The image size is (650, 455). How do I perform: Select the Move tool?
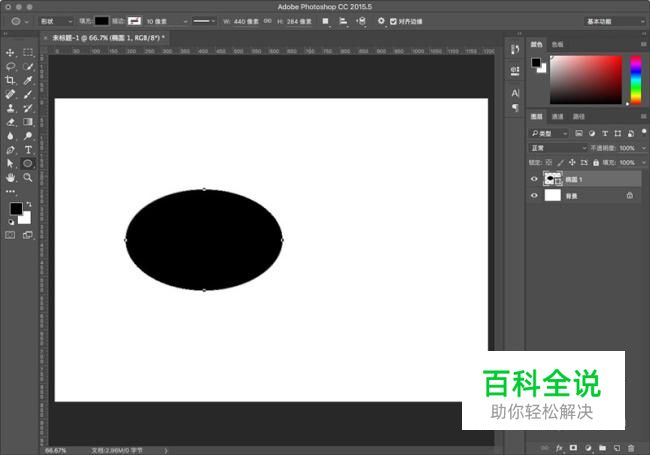(x=10, y=53)
